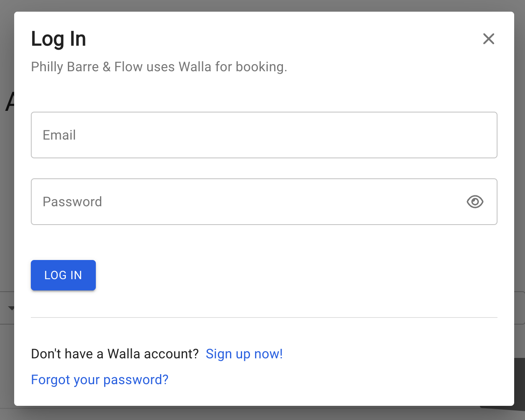Click the background field edge right of dialog
525x420 pixels.
pyautogui.click(x=520, y=307)
